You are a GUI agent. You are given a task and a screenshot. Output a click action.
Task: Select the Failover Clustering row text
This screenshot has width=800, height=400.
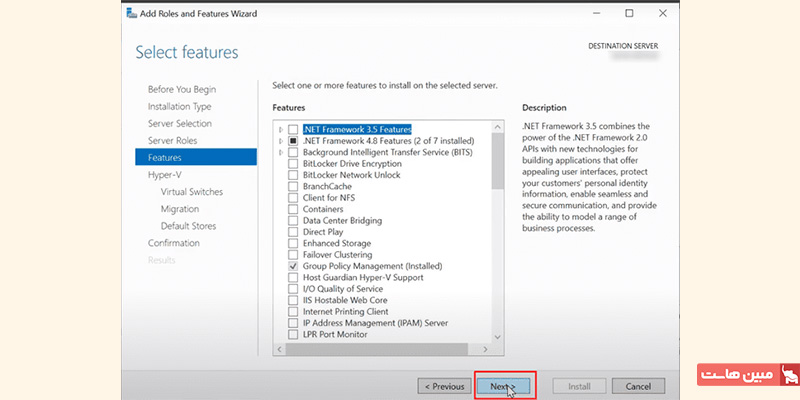point(337,255)
